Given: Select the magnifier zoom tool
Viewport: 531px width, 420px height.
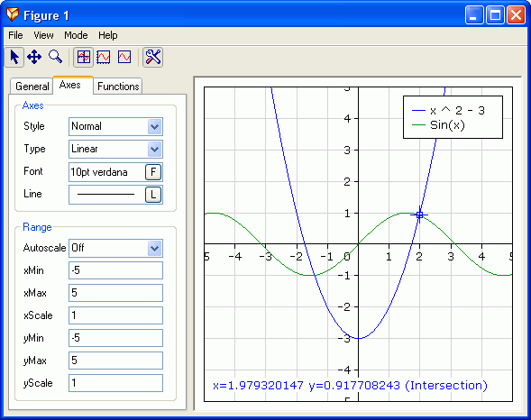Looking at the screenshot, I should [x=55, y=57].
